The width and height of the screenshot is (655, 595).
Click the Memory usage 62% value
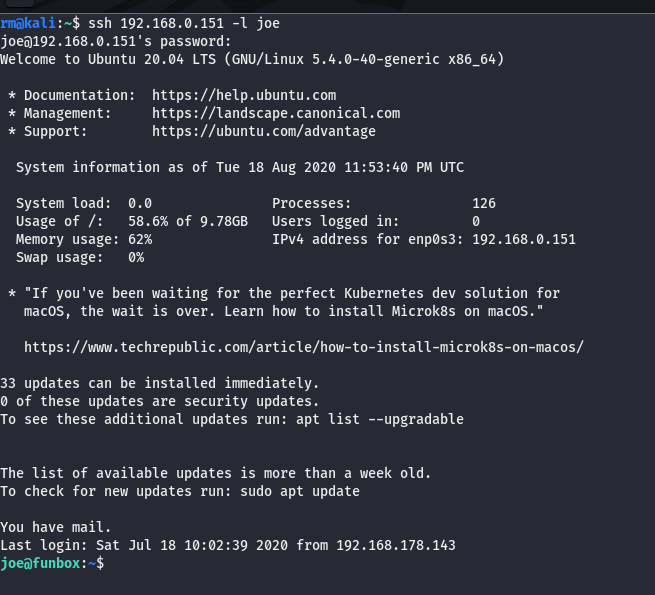coord(140,239)
